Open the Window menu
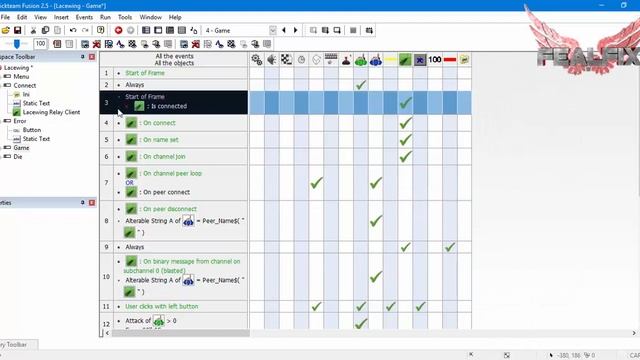640x360 pixels. (151, 17)
